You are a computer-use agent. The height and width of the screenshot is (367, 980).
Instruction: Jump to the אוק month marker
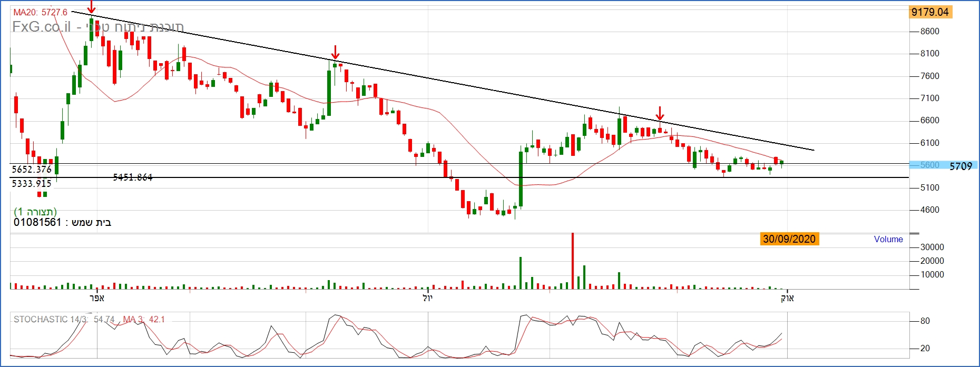tap(787, 298)
